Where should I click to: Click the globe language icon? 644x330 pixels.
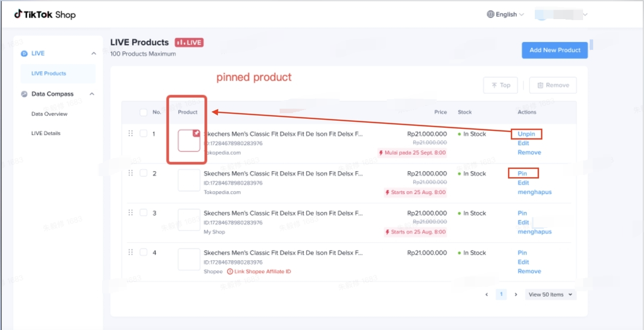tap(491, 15)
